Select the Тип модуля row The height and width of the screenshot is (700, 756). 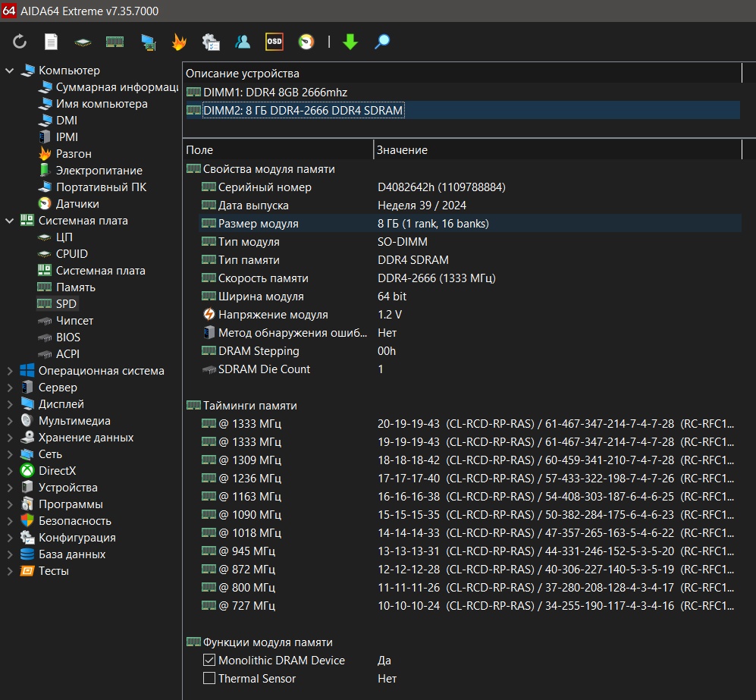[x=470, y=241]
